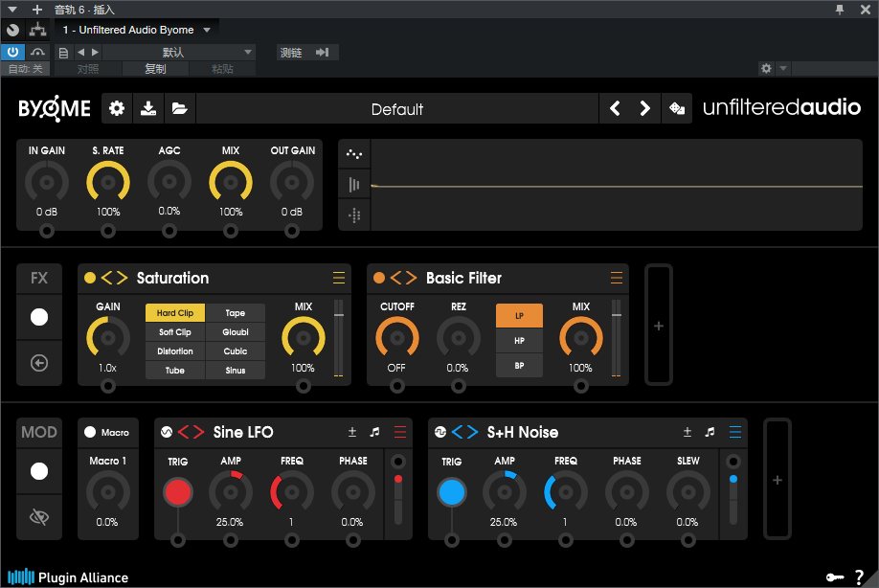This screenshot has height=588, width=879.
Task: Click the 复制 copy button
Action: pos(155,68)
